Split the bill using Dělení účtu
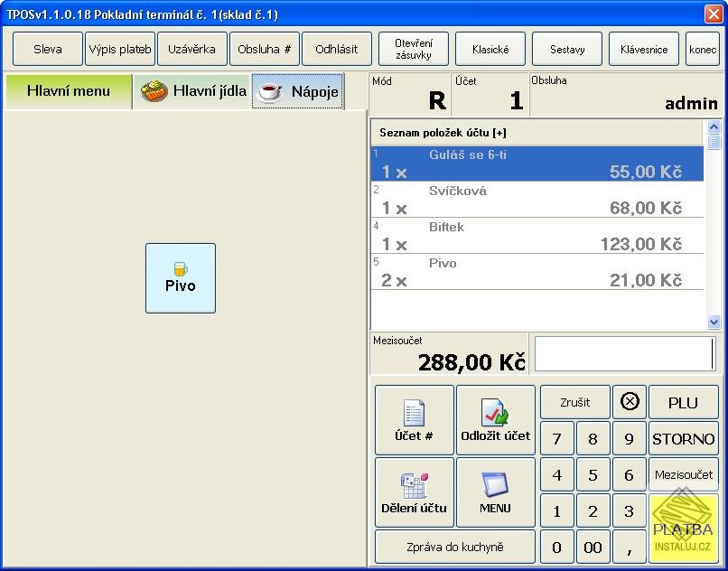Image resolution: width=728 pixels, height=571 pixels. pos(414,492)
